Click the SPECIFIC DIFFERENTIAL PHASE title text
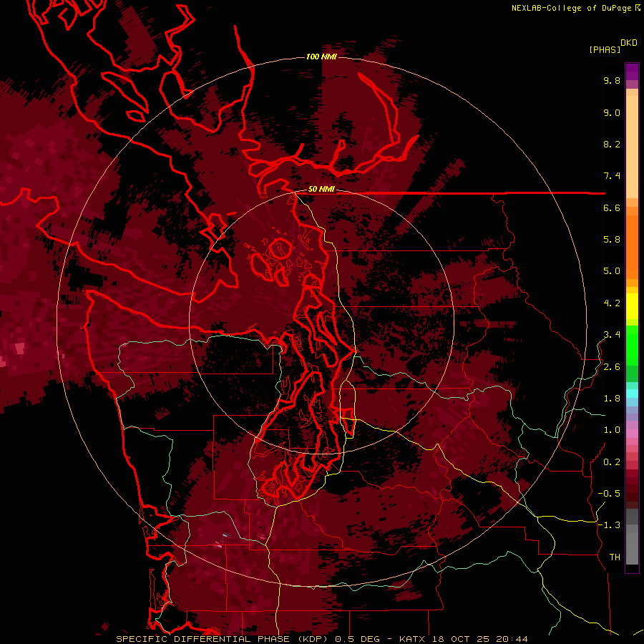This screenshot has height=644, width=644. pyautogui.click(x=203, y=639)
